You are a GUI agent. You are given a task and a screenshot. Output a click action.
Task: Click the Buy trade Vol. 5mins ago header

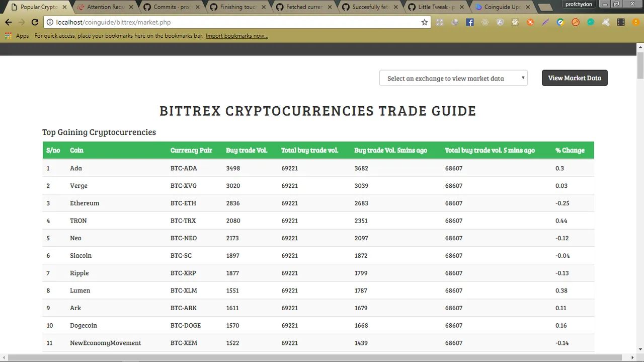(391, 150)
